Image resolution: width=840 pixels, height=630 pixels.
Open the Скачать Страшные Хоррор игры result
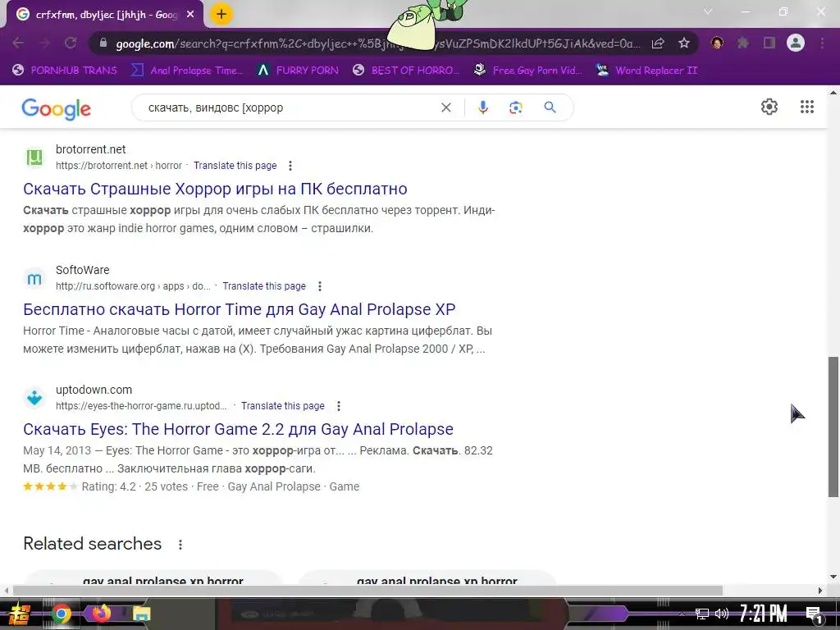click(x=215, y=189)
